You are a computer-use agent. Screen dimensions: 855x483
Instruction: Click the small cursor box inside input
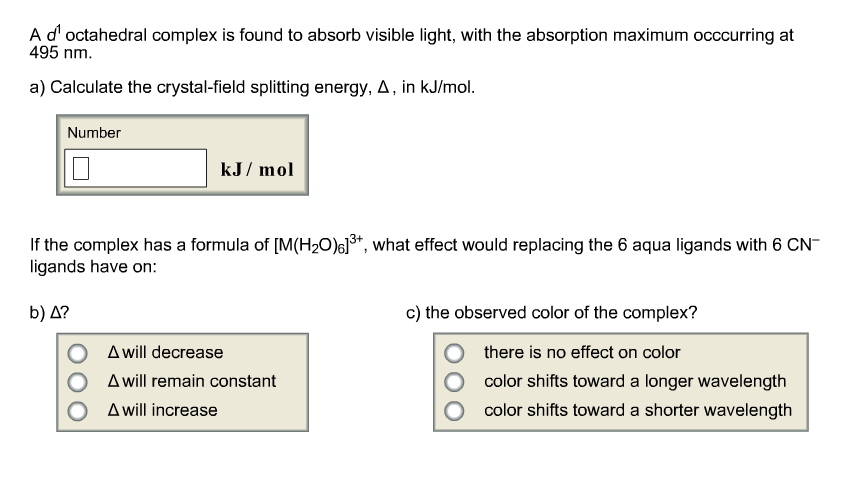click(x=82, y=168)
